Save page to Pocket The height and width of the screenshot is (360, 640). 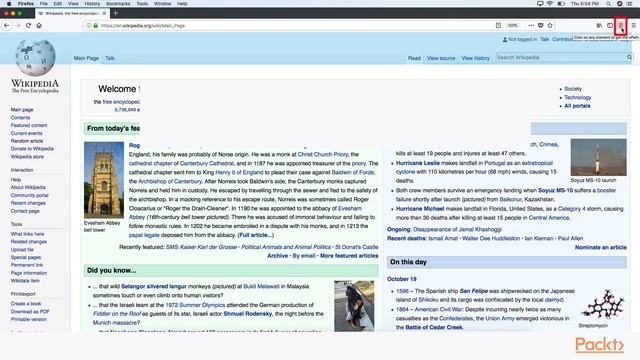(540, 25)
